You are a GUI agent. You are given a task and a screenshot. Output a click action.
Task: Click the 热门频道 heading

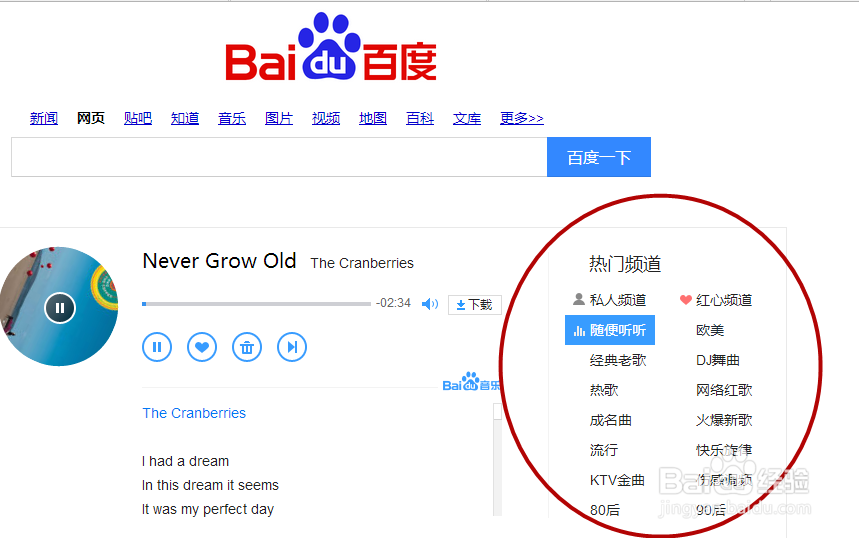coord(625,264)
